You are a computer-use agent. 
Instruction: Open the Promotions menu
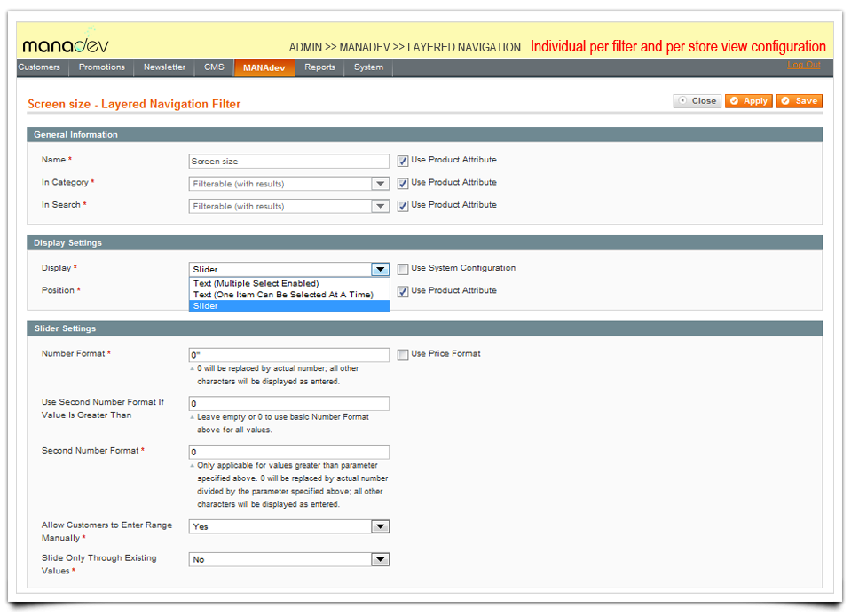pyautogui.click(x=101, y=67)
